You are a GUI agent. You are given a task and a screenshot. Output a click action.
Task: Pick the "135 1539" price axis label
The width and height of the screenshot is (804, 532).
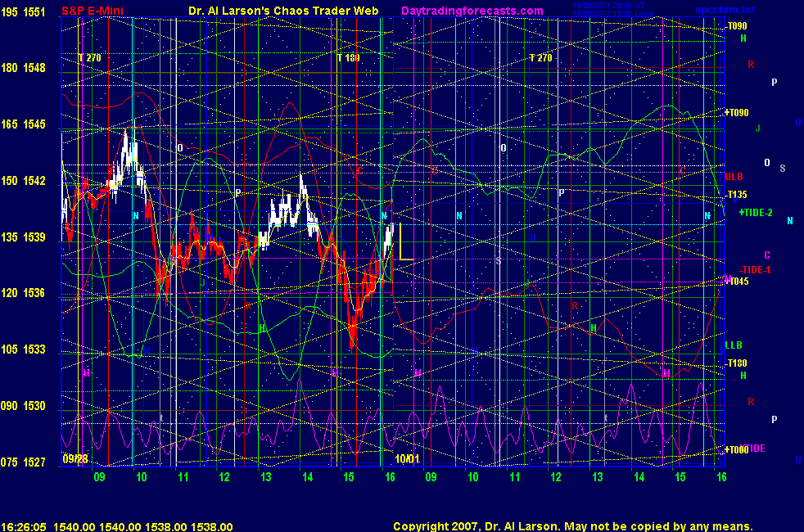point(23,237)
